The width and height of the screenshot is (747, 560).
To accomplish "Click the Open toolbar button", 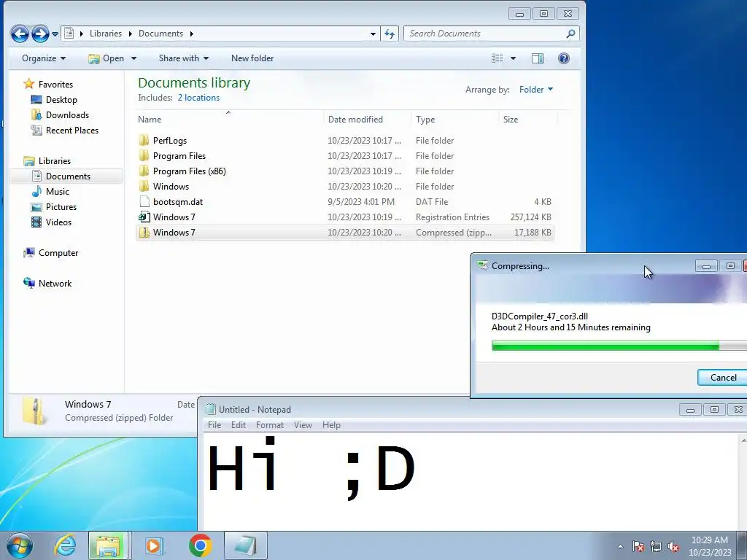I will click(107, 58).
